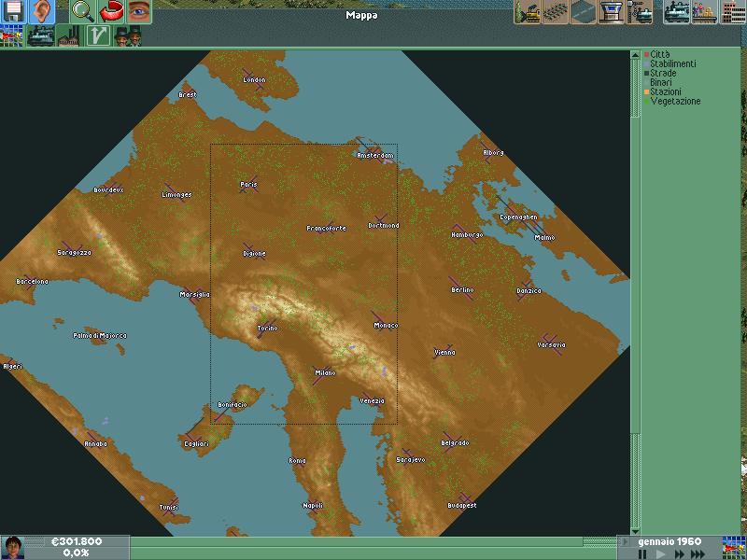
Task: Click Cagliari on the map
Action: click(x=196, y=444)
